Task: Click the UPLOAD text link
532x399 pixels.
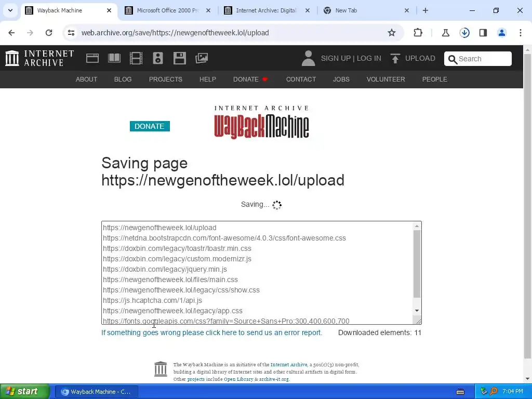Action: pyautogui.click(x=420, y=58)
